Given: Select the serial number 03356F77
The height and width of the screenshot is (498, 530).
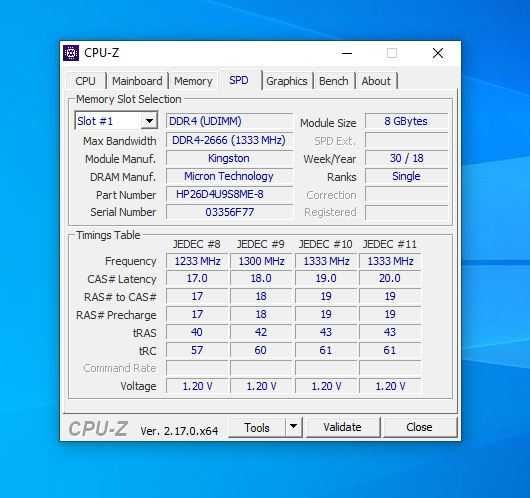Looking at the screenshot, I should [229, 212].
